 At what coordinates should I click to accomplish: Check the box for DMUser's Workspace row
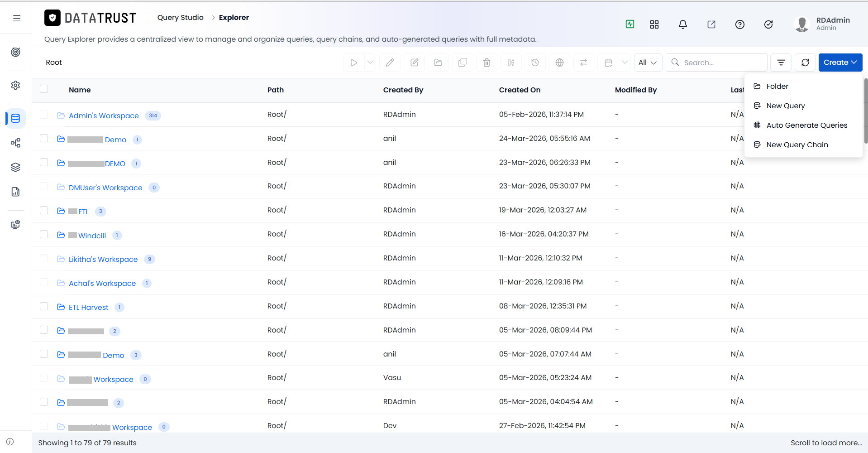(44, 186)
